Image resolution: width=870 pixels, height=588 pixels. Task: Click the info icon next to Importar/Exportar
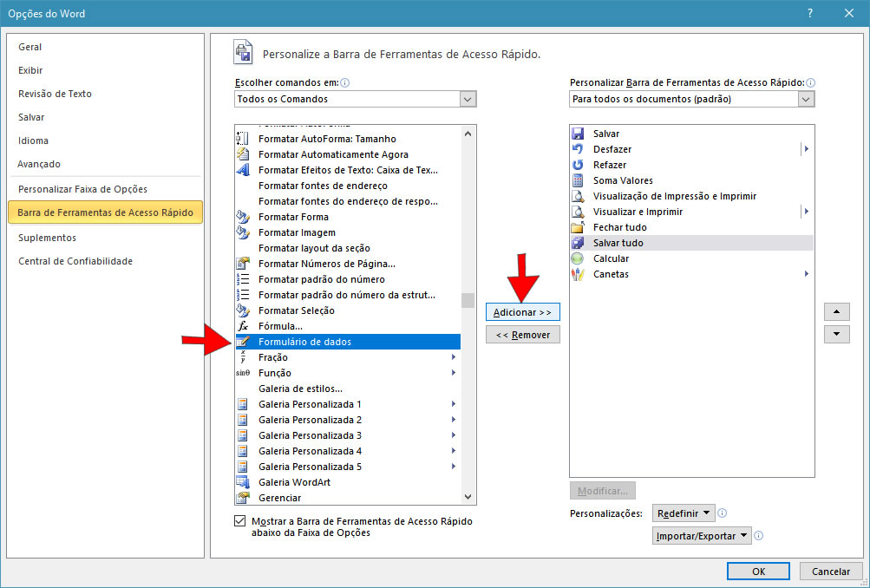tap(759, 536)
